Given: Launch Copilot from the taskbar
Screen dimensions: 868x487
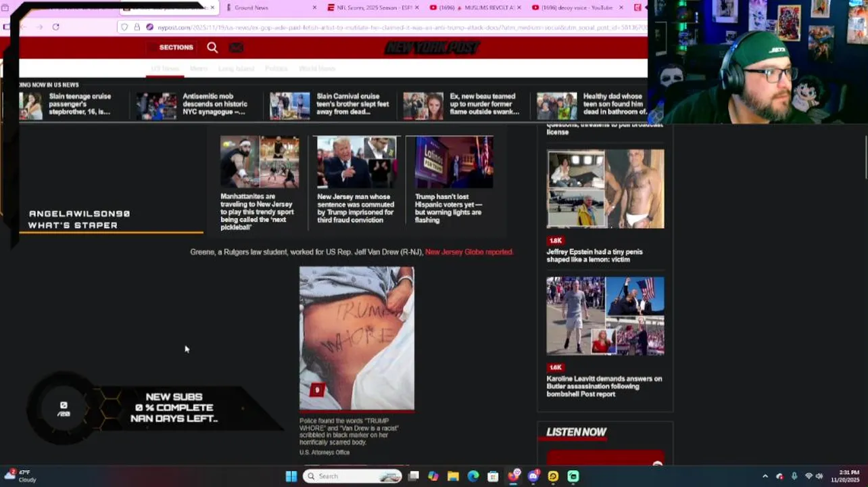Looking at the screenshot, I should pyautogui.click(x=433, y=476).
